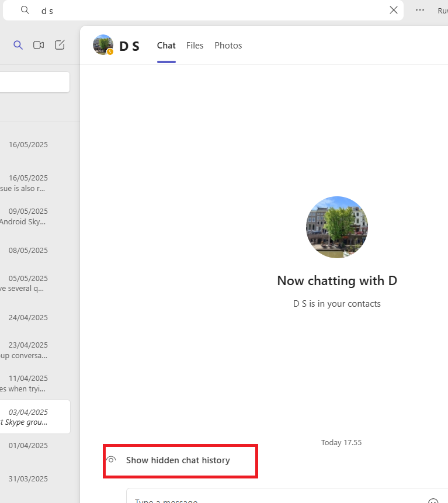This screenshot has width=448, height=503.
Task: Open chat dated 11/04/2025 'es when tryi...'
Action: pyautogui.click(x=34, y=384)
